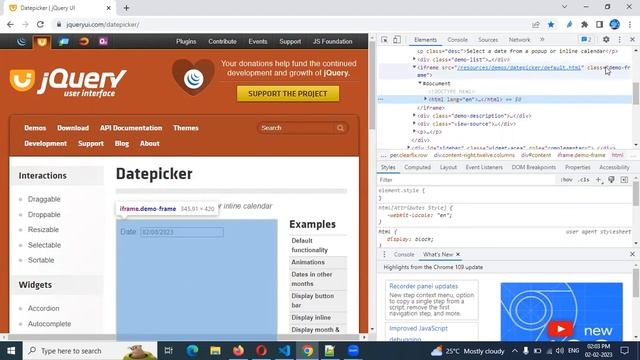This screenshot has width=640, height=360.
Task: Open the issues counter badge showing 2
Action: click(x=586, y=40)
